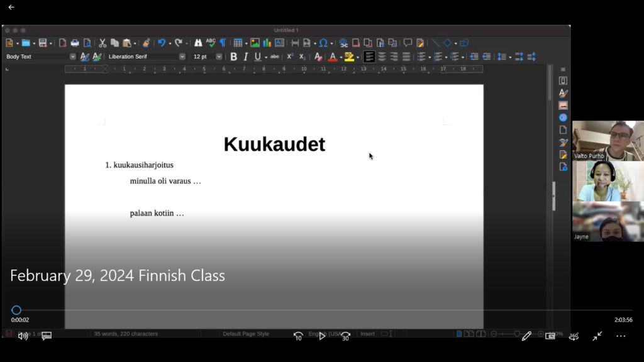644x362 pixels.
Task: Open the Styles deck in the sidebar
Action: (563, 92)
